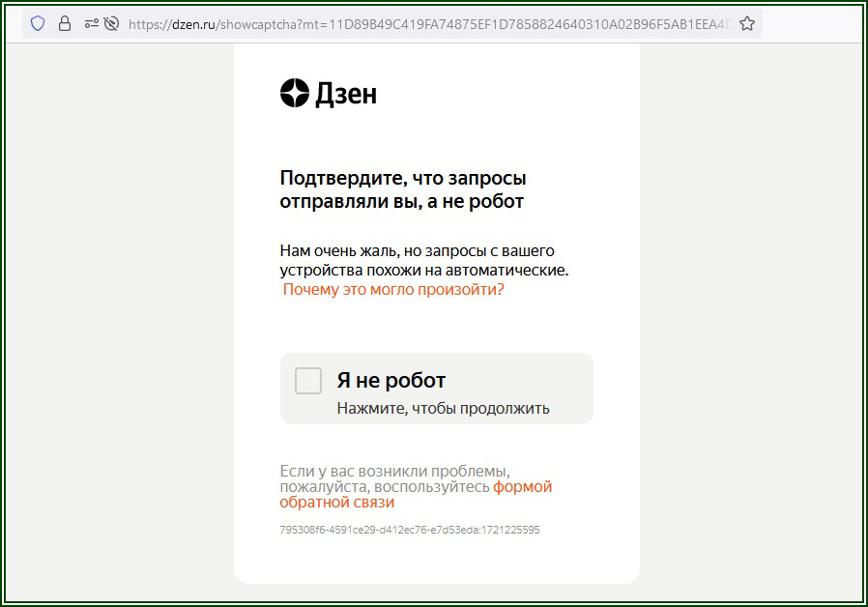Screen dimensions: 868x607
Task: Click the "Нам очень жаль" paragraph text
Action: tap(424, 261)
